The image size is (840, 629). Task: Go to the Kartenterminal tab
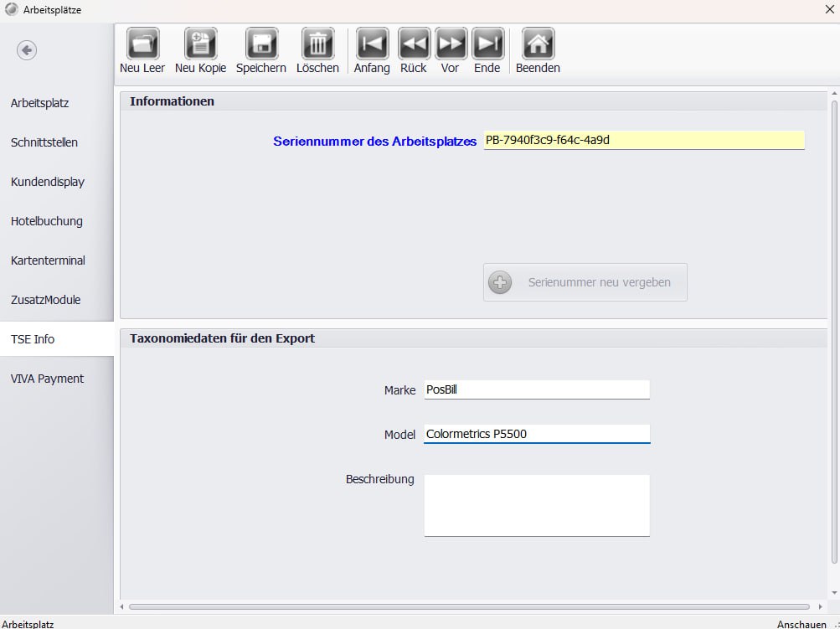pyautogui.click(x=48, y=260)
